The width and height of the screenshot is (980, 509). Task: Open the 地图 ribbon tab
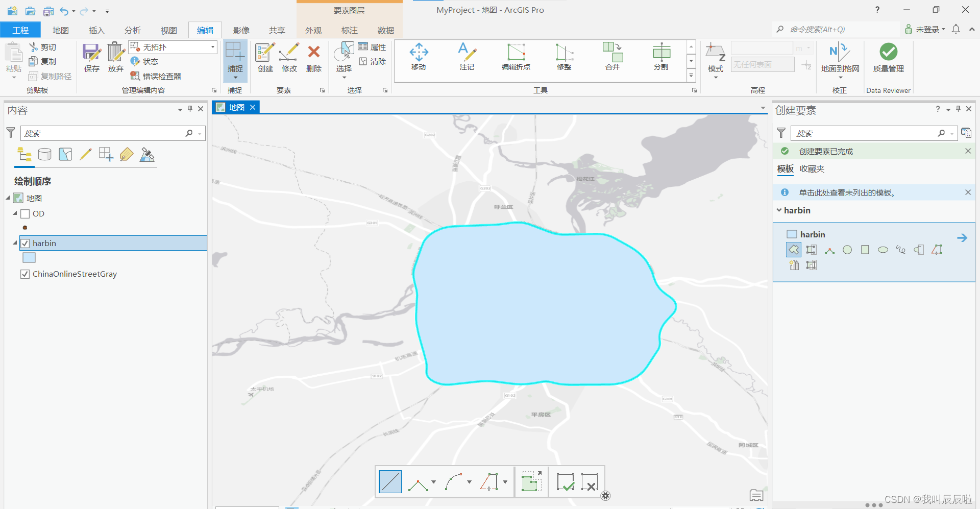click(61, 30)
